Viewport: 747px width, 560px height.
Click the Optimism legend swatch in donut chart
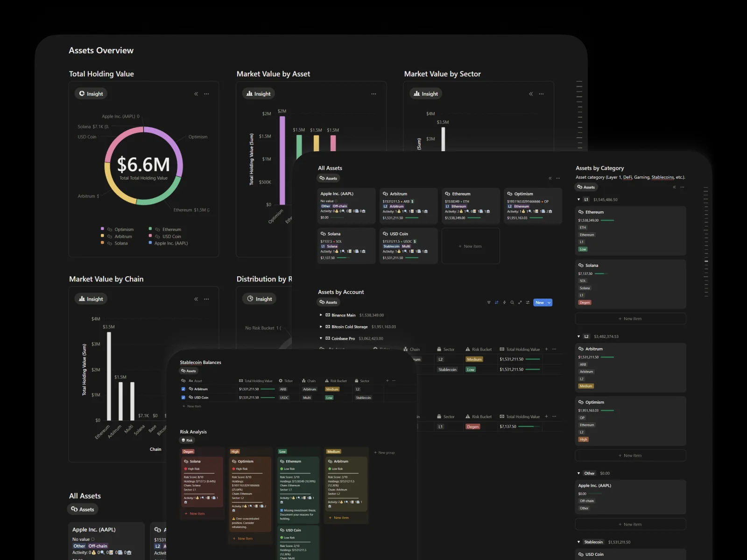pyautogui.click(x=102, y=229)
